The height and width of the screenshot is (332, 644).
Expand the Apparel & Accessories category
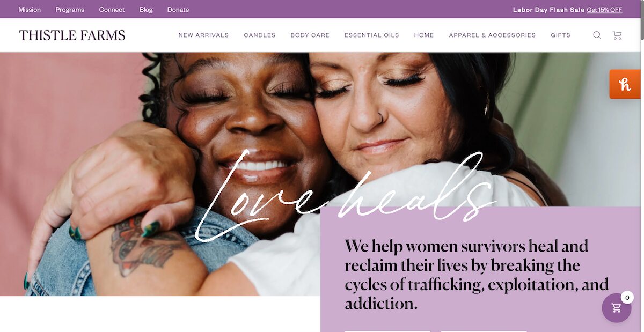(x=492, y=35)
